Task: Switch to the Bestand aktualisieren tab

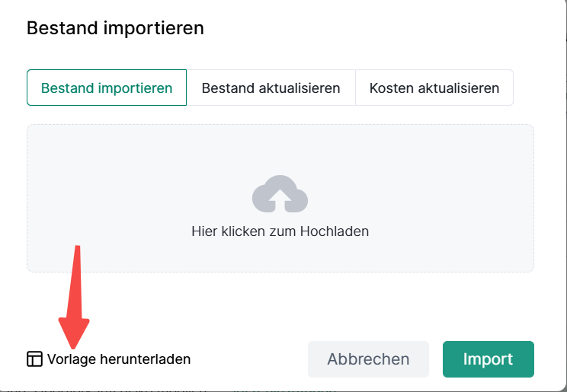Action: coord(271,88)
